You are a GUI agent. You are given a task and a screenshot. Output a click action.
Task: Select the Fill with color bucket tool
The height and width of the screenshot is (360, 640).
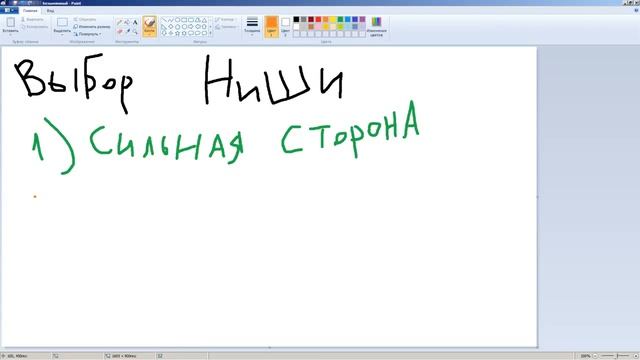[127, 22]
